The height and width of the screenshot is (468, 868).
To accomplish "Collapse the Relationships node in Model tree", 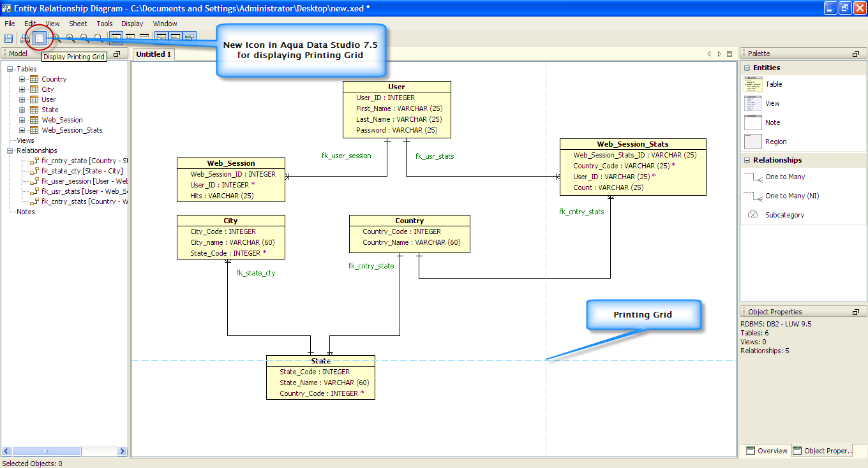I will pos(10,150).
